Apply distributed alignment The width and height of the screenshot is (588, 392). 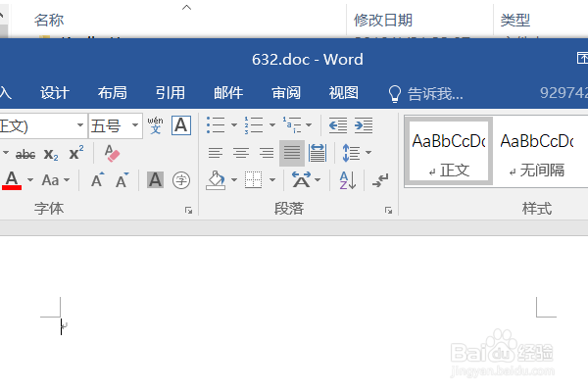click(x=318, y=153)
